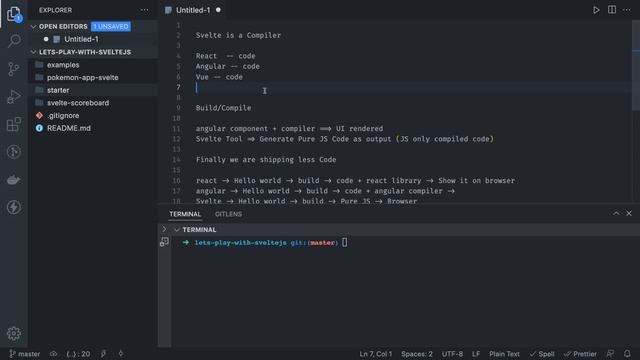Screen dimensions: 640x360
Task: Click the split terminal icon in panel gutter
Action: (x=164, y=242)
